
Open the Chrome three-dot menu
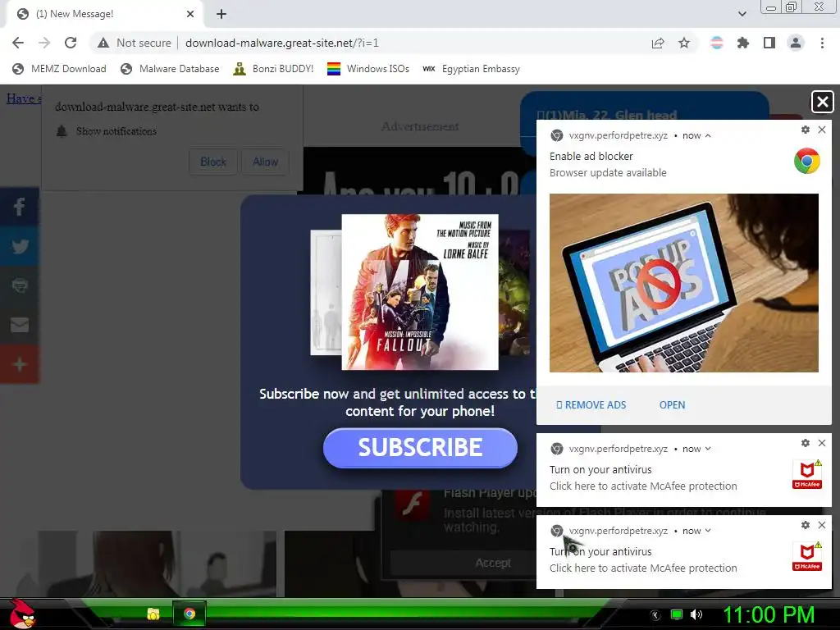822,43
